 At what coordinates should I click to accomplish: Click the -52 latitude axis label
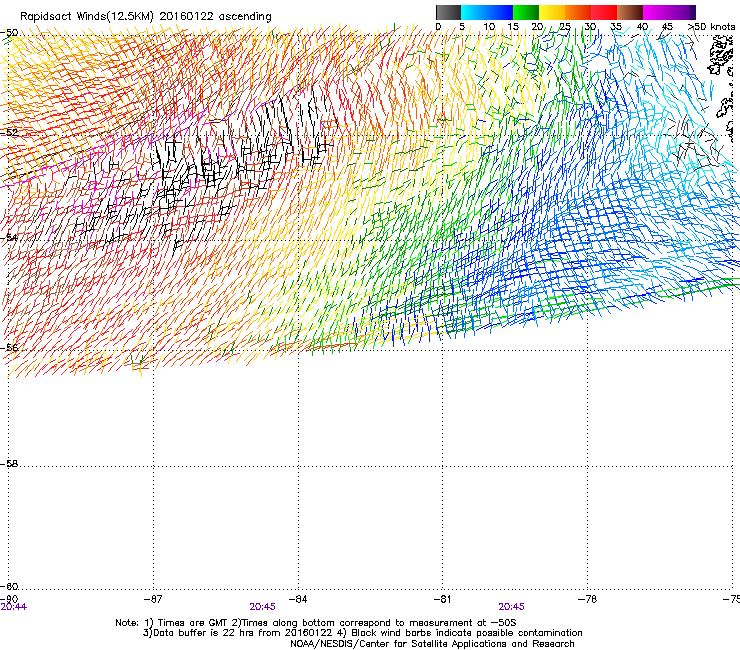pos(9,133)
